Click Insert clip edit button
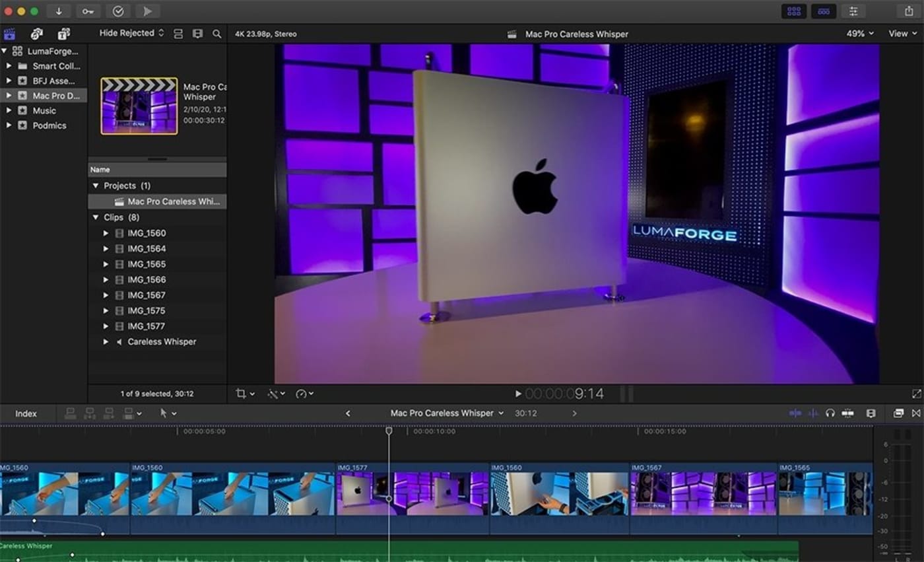 (90, 413)
